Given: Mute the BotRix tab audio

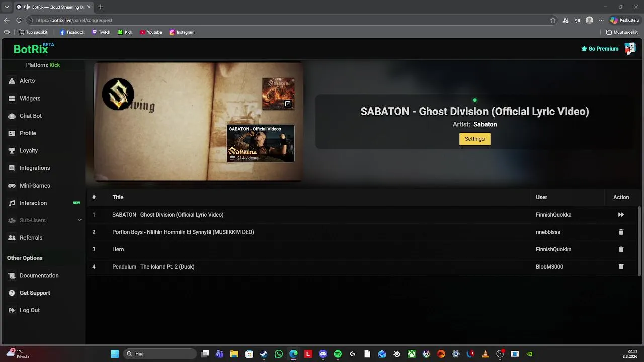Looking at the screenshot, I should point(26,7).
